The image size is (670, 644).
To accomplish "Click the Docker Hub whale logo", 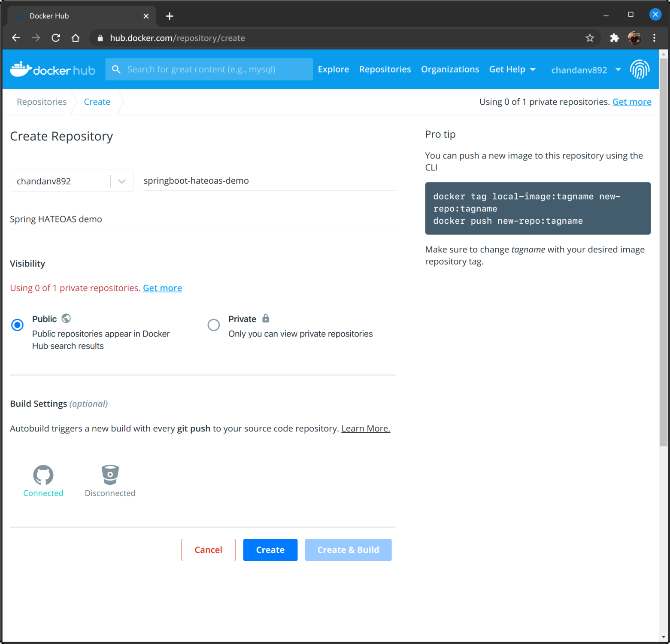I will click(x=21, y=69).
